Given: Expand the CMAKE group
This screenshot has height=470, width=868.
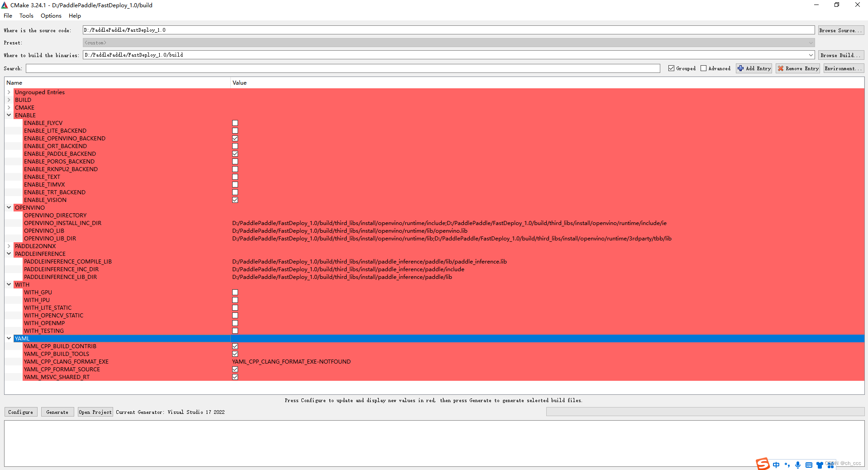Looking at the screenshot, I should 9,107.
